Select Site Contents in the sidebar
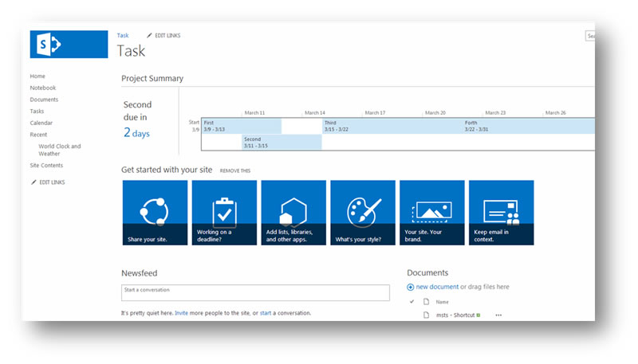Viewport: 638px width, 364px height. point(46,166)
